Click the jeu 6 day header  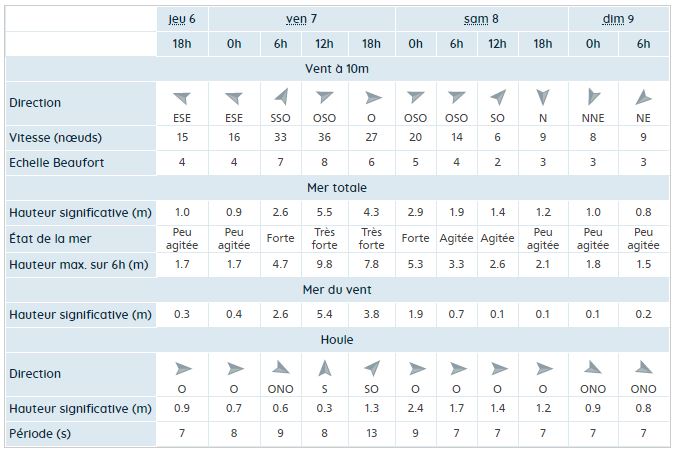[182, 19]
